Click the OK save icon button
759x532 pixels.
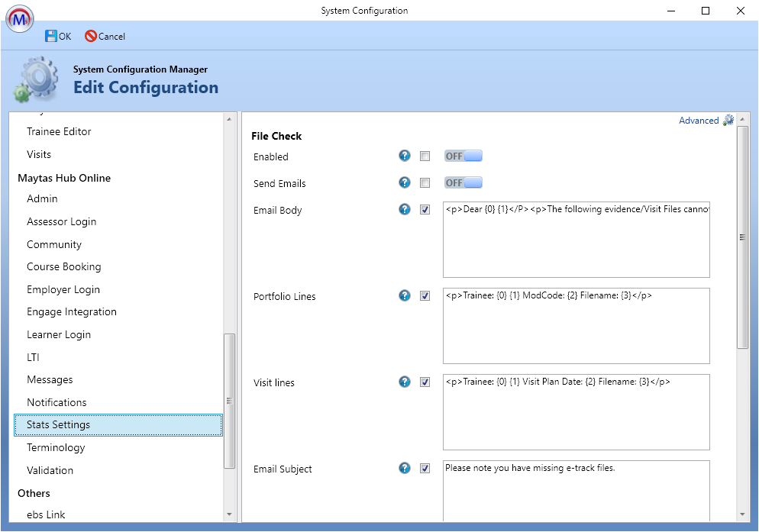tap(51, 36)
